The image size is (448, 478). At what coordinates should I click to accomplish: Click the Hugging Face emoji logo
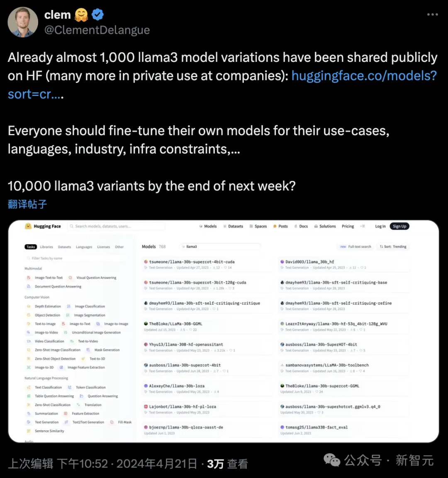coord(28,226)
